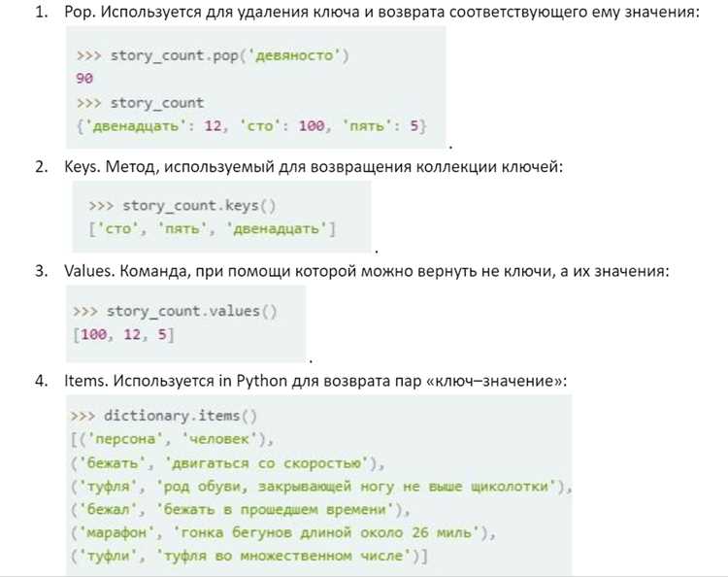Click the tuple line 'марафон', 'гонка бегунов'
728x577 pixels.
pos(283,532)
